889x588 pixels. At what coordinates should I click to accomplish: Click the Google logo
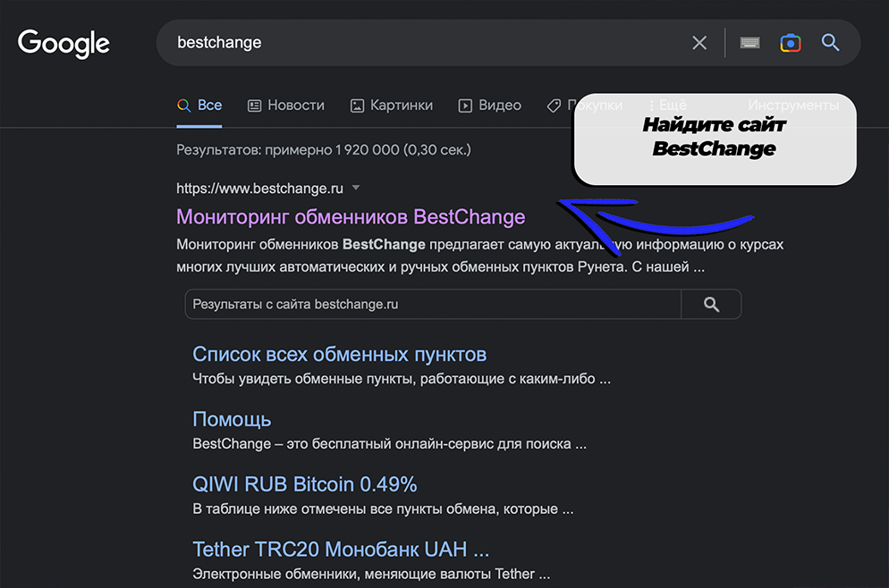(63, 44)
